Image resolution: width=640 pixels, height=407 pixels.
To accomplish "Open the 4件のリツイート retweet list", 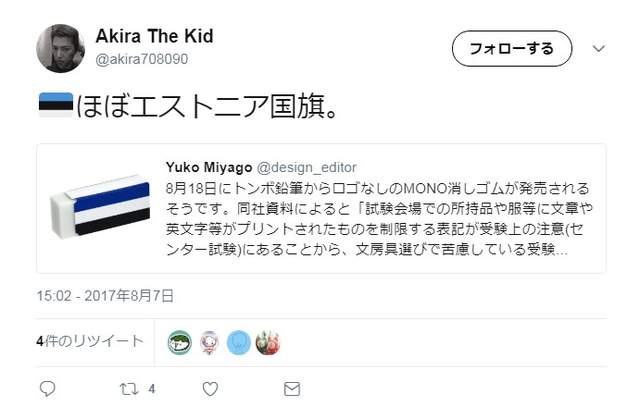I will click(90, 342).
